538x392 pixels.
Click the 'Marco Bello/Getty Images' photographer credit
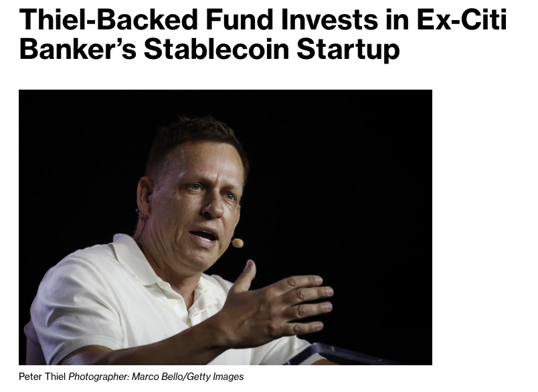click(187, 377)
